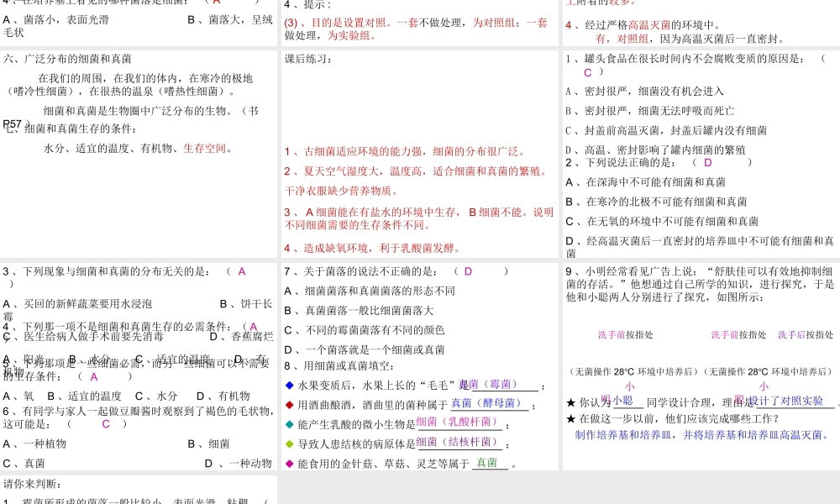
Task: Select the slide about 罐头食品 not spoiling
Action: pos(700,154)
